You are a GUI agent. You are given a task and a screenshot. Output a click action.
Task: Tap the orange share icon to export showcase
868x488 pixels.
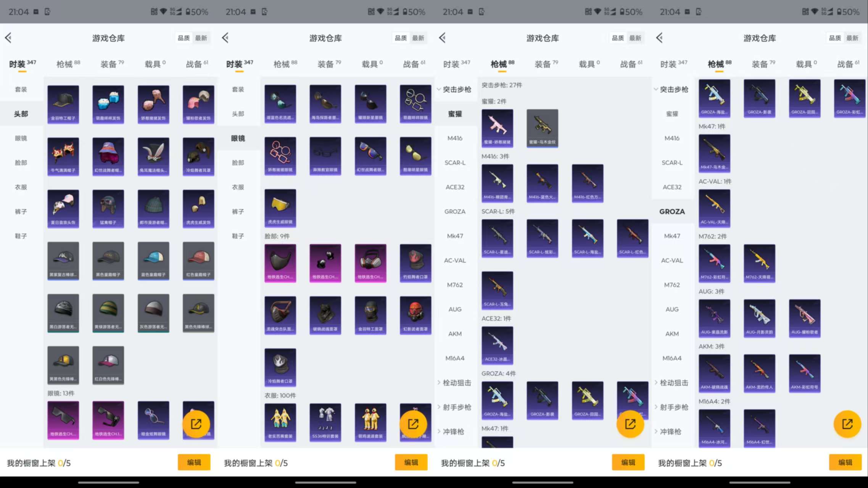tap(196, 424)
